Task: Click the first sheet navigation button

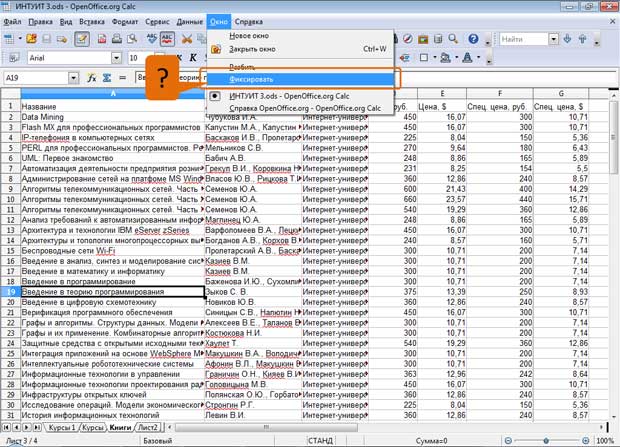Action: 6,428
